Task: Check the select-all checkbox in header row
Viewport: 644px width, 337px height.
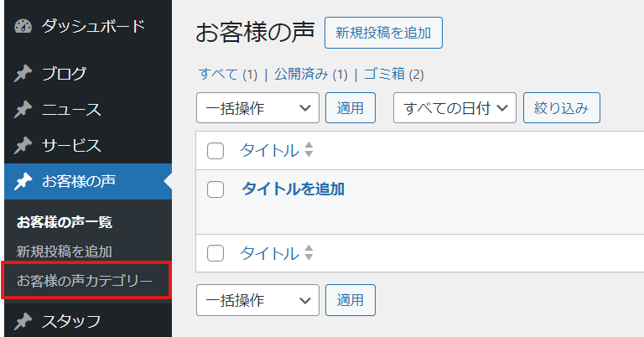Action: [216, 151]
